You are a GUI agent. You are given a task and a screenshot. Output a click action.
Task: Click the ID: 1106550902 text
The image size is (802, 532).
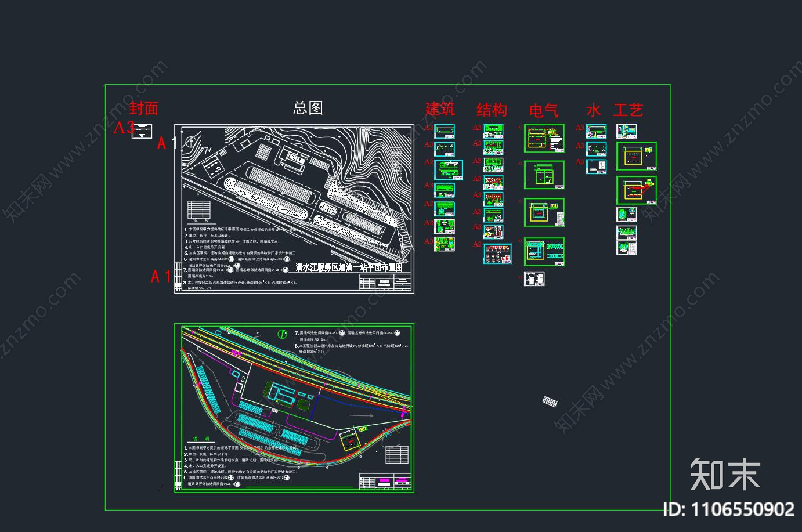click(729, 509)
